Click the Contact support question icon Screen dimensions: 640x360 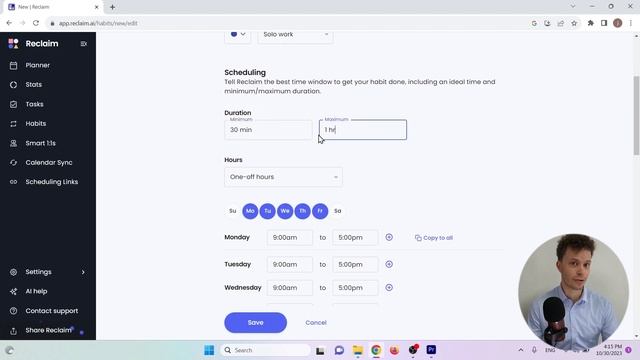13,311
